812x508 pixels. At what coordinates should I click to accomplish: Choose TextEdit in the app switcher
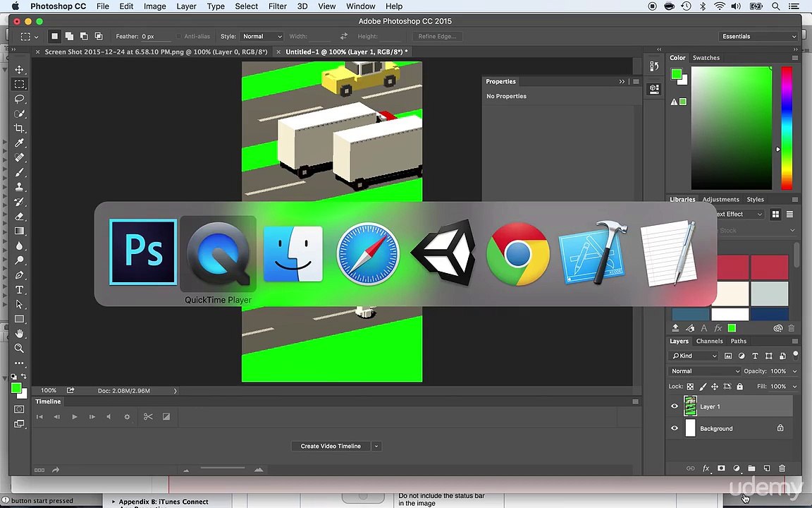[668, 253]
